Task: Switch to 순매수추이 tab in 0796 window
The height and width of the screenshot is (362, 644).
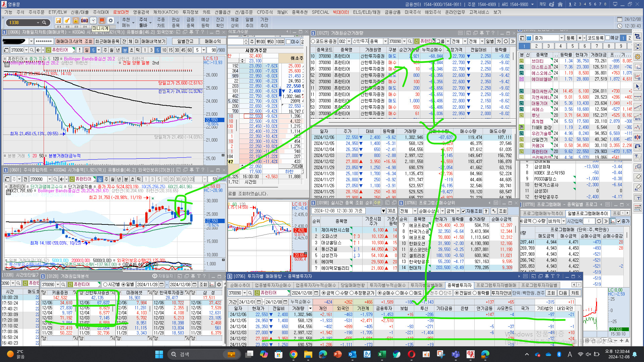Action: (x=240, y=285)
